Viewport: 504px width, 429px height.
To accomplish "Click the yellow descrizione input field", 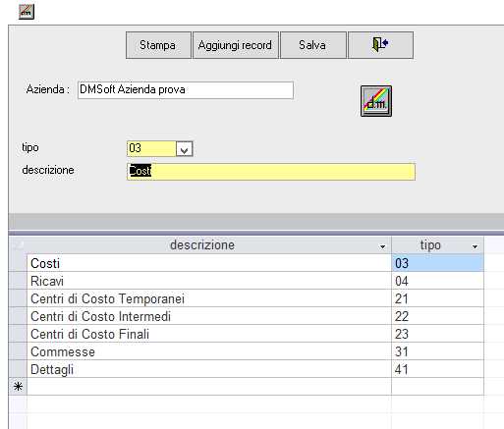I will click(271, 172).
